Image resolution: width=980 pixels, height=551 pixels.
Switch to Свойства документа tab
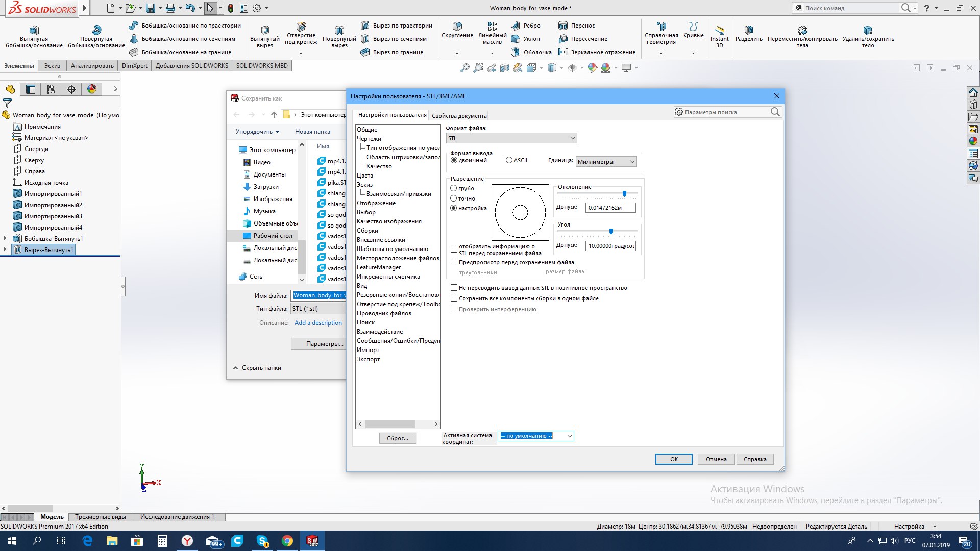[x=459, y=116]
